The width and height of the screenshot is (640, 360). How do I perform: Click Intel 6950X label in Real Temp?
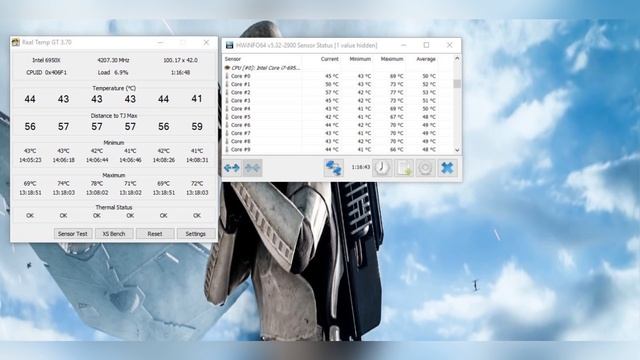[x=46, y=60]
